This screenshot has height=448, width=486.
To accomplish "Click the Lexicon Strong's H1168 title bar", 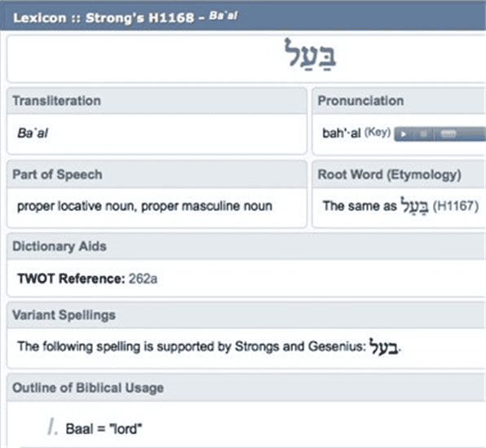I will [x=243, y=16].
